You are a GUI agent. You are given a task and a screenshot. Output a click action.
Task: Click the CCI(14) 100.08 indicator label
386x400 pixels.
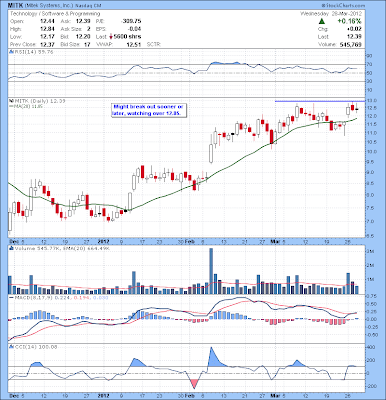click(35, 347)
